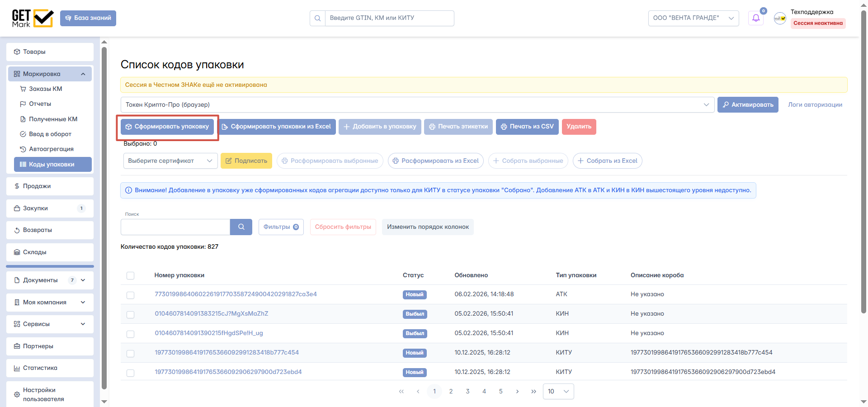This screenshot has height=407, width=868.
Task: Go to previous page arrow
Action: (x=418, y=391)
